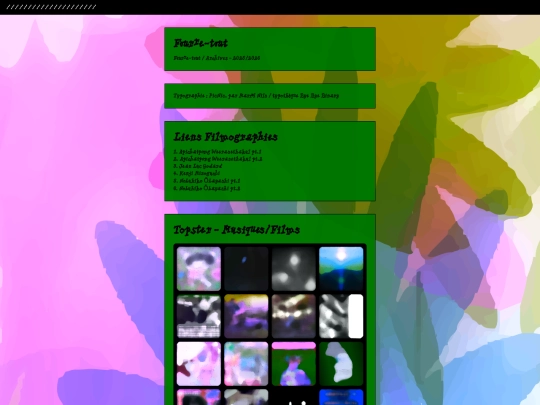Open nearly black thumbnail with blue speck
This screenshot has height=405, width=540.
coord(246,269)
